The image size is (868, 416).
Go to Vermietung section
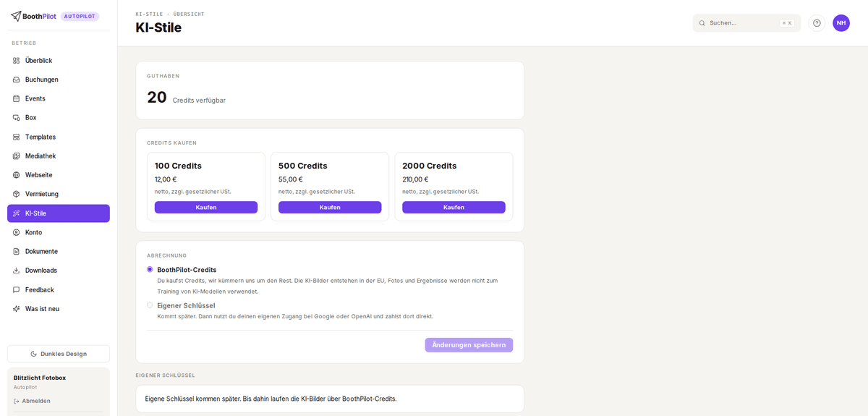[59, 194]
